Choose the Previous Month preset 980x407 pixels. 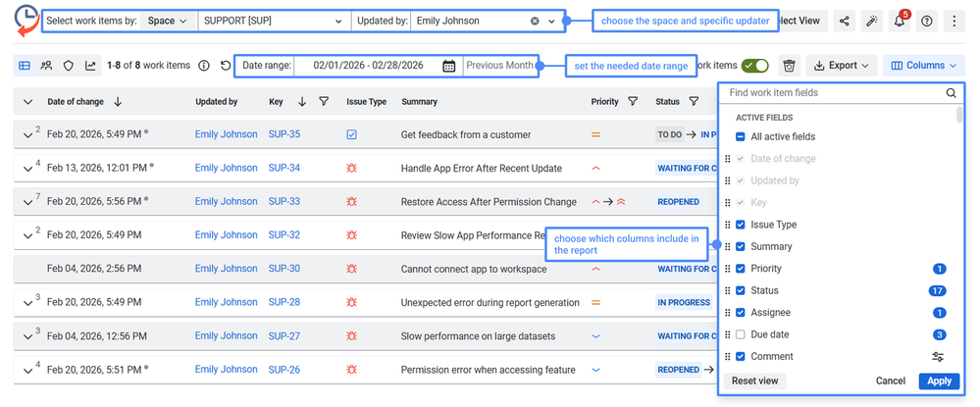pos(499,65)
